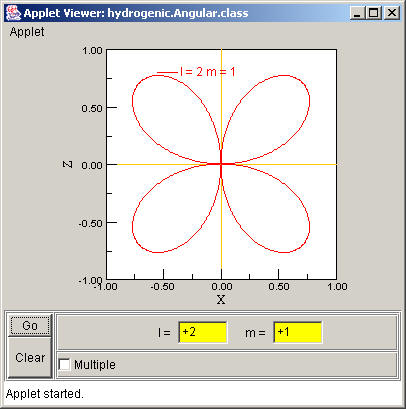Click the X axis label below plot
Image resolution: width=406 pixels, height=409 pixels.
[x=221, y=300]
